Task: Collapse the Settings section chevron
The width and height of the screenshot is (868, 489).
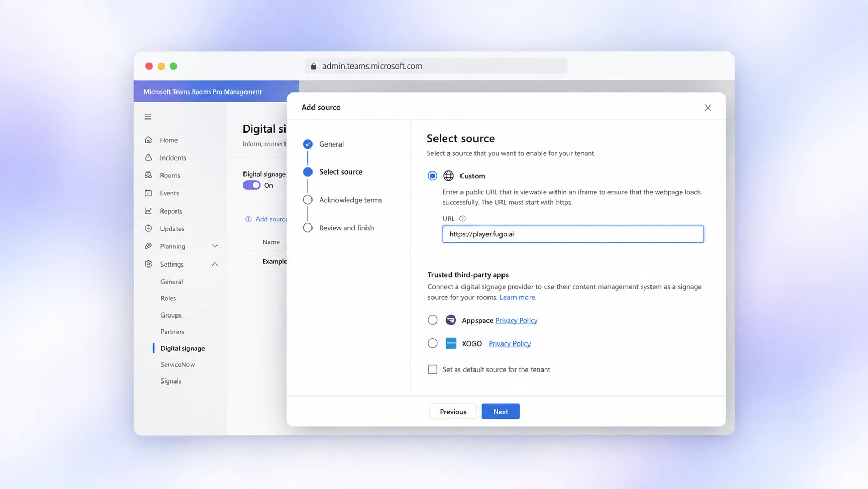Action: tap(215, 264)
